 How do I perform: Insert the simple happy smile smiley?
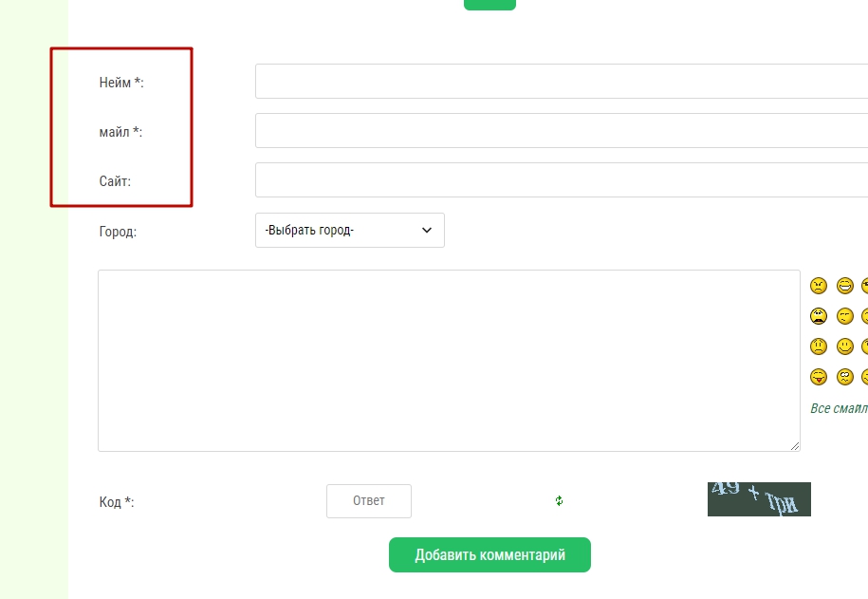pyautogui.click(x=845, y=346)
